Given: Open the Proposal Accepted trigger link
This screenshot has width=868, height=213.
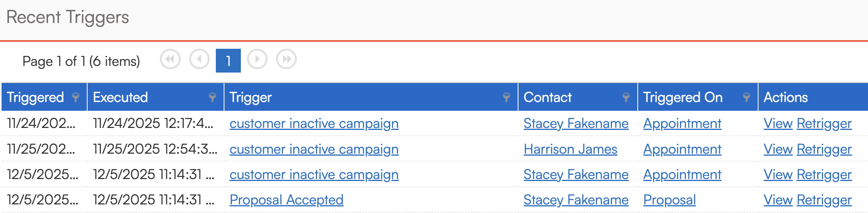Looking at the screenshot, I should [x=286, y=200].
